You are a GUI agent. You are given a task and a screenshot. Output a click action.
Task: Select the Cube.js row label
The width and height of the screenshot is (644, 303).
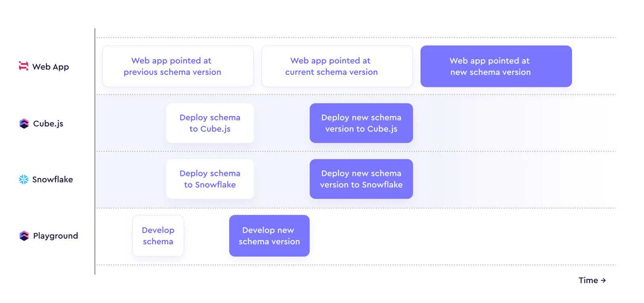coord(48,124)
